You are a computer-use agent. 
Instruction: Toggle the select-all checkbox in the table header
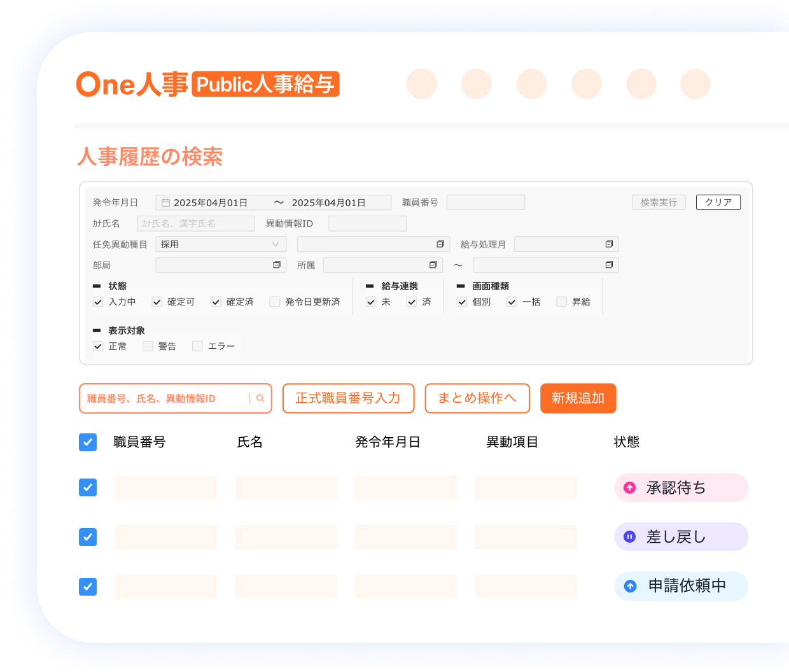tap(88, 442)
